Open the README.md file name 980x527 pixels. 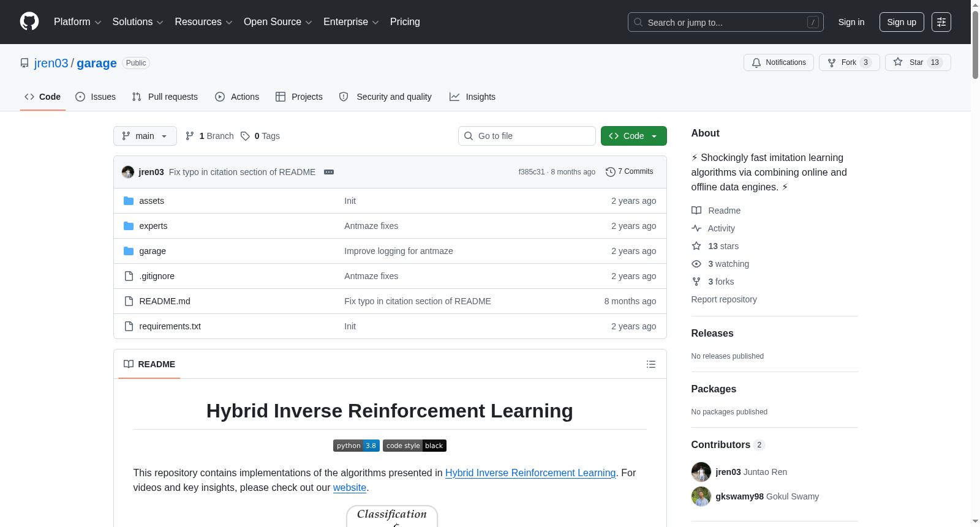(x=165, y=301)
